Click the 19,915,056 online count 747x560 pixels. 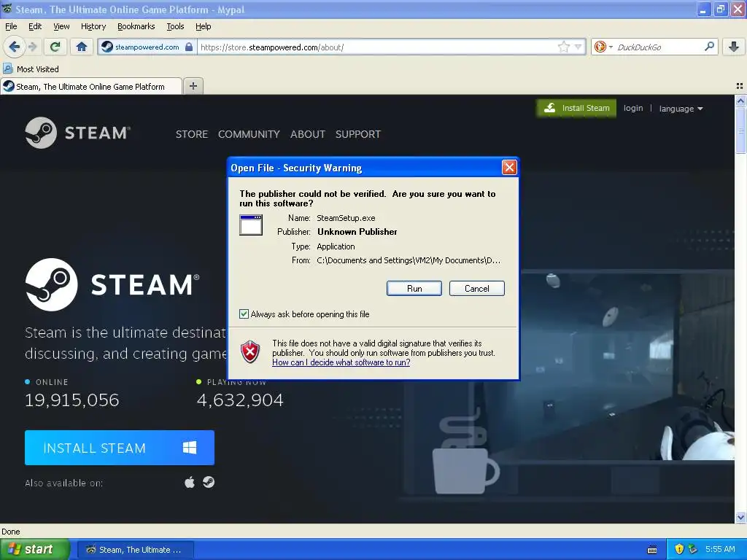(72, 400)
